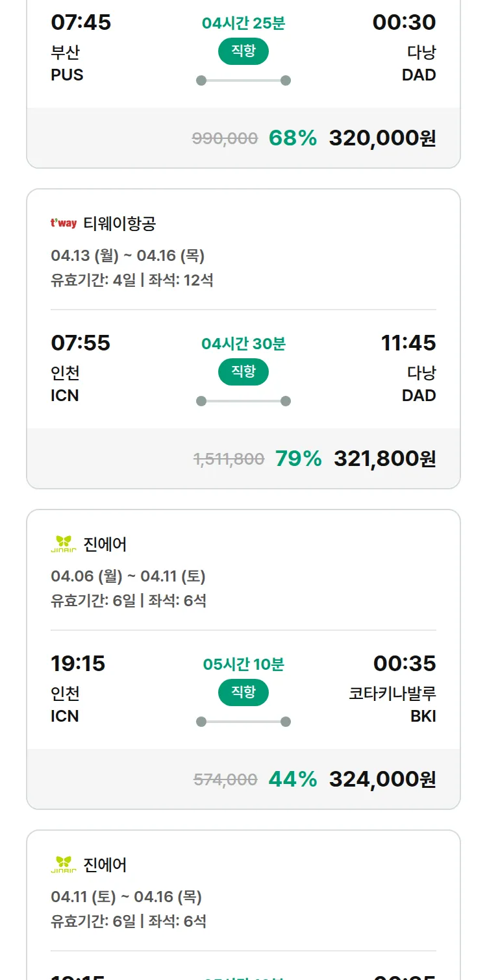Click the 04.06 (월) ~ 04.11 (토) dates
Screen dimensions: 487x980
[128, 576]
